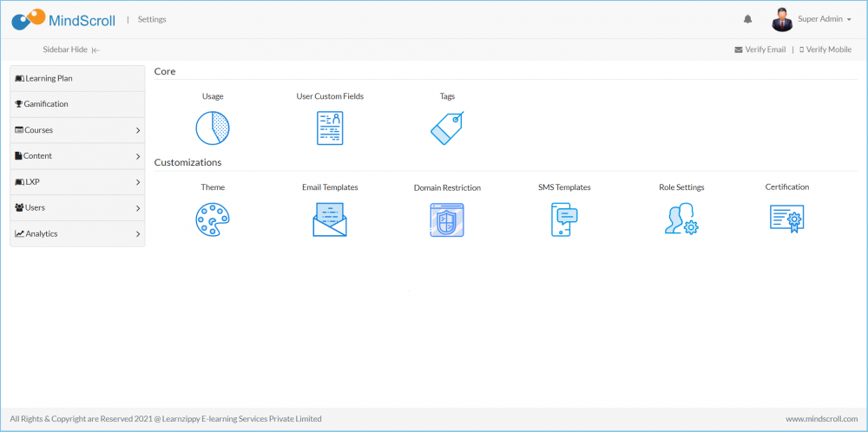Click the Core section heading
868x432 pixels.
tap(165, 71)
